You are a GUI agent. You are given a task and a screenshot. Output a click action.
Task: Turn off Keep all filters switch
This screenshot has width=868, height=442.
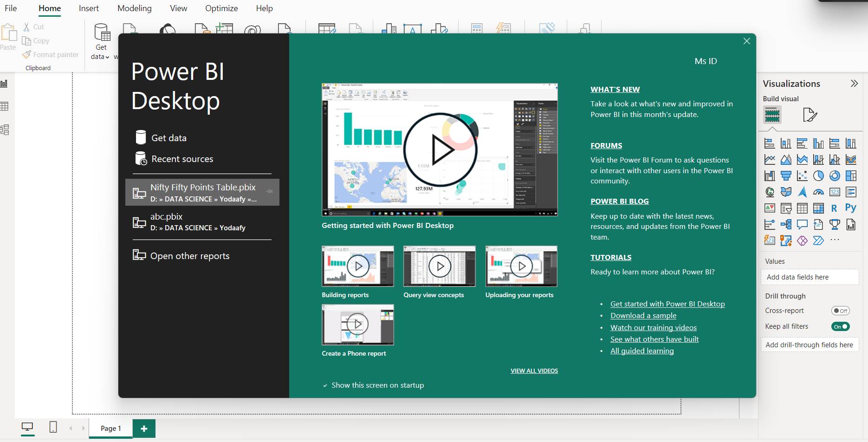(840, 326)
